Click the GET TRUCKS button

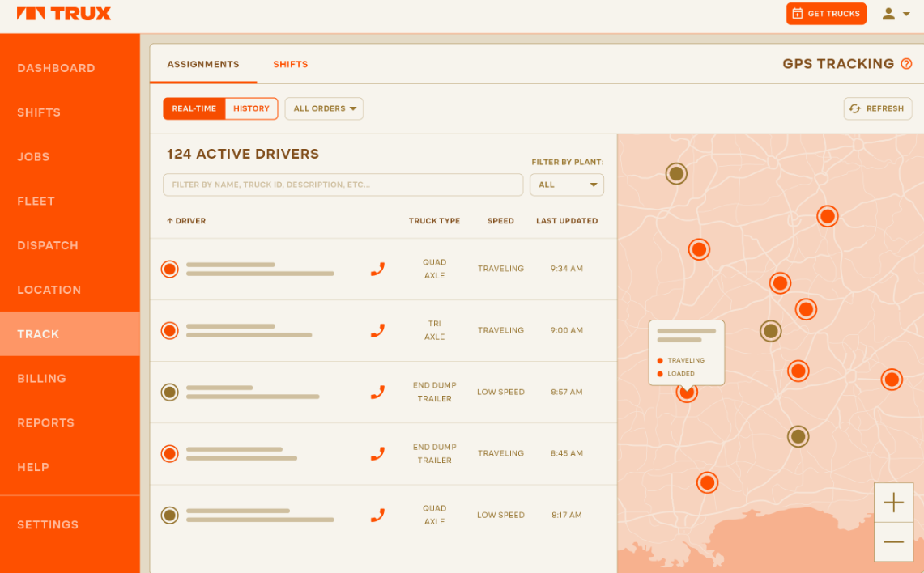(826, 13)
